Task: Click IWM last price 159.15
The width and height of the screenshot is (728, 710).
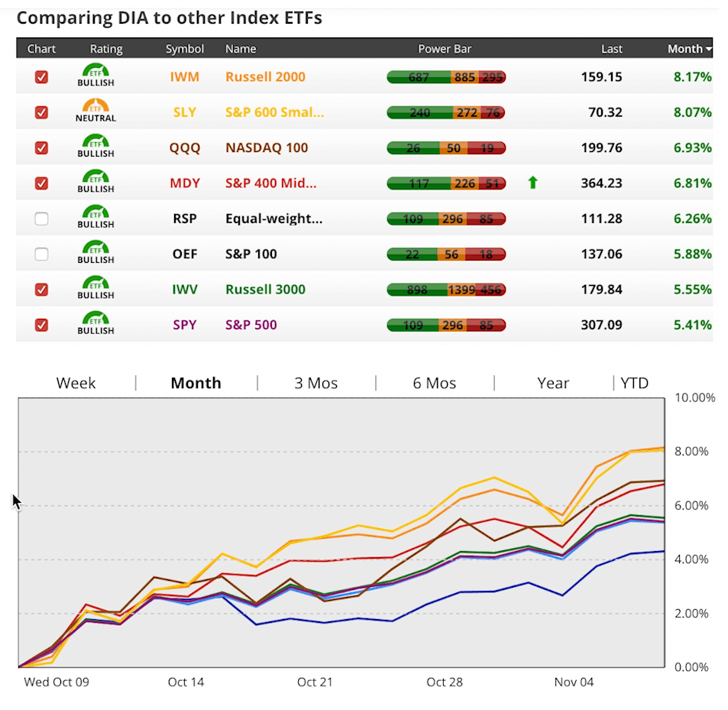Action: (x=601, y=76)
